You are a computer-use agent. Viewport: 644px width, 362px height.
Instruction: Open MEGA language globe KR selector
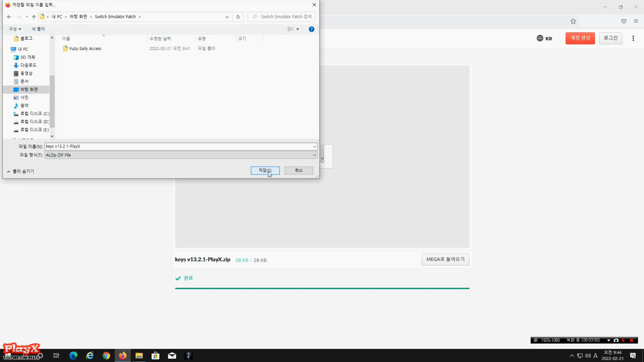tap(544, 38)
